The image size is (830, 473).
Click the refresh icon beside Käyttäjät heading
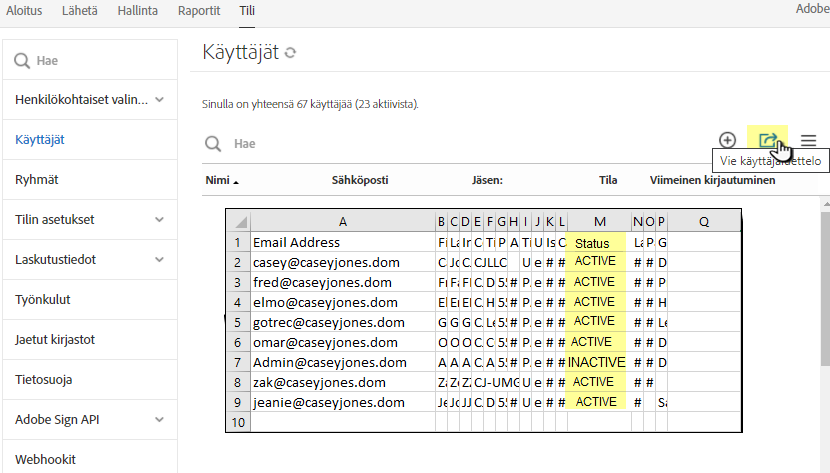[291, 53]
